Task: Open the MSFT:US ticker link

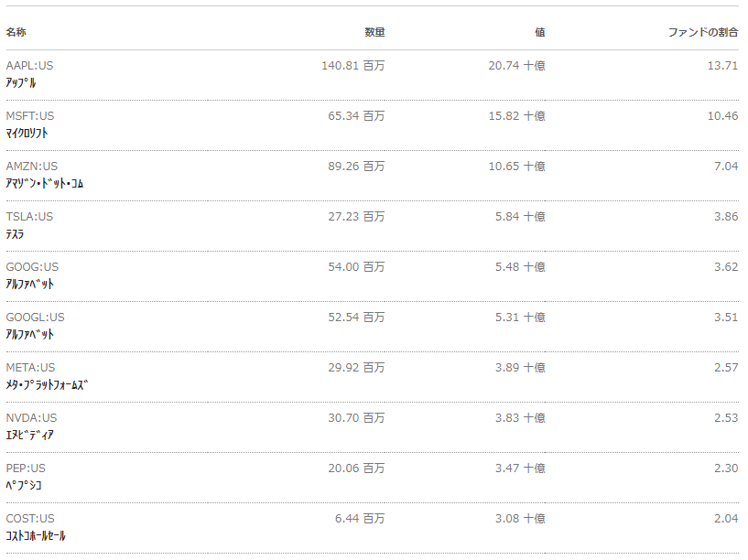Action: (x=30, y=116)
